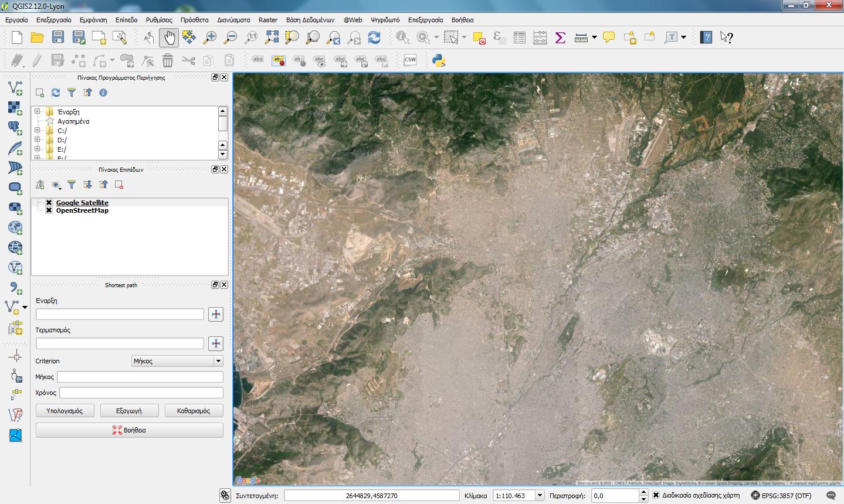The width and height of the screenshot is (844, 504).
Task: Zoom to full extent
Action: pyautogui.click(x=272, y=38)
